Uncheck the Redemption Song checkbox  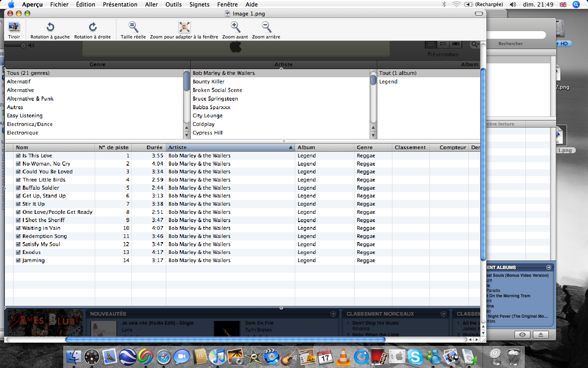18,236
